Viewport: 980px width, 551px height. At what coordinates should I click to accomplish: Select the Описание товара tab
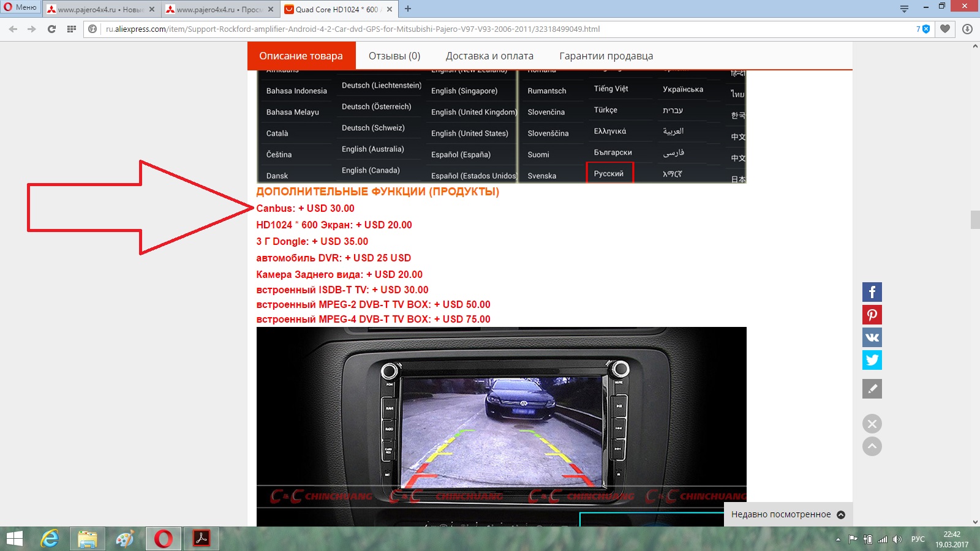(301, 56)
